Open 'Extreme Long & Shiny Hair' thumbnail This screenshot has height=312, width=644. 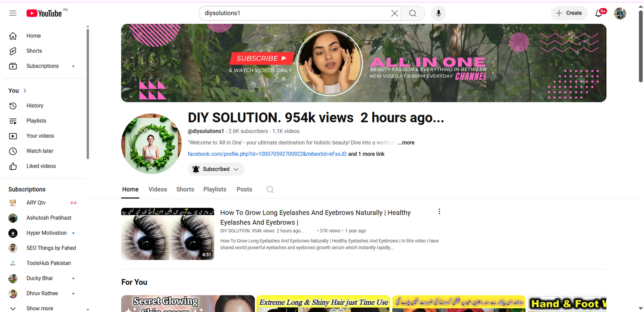(324, 304)
